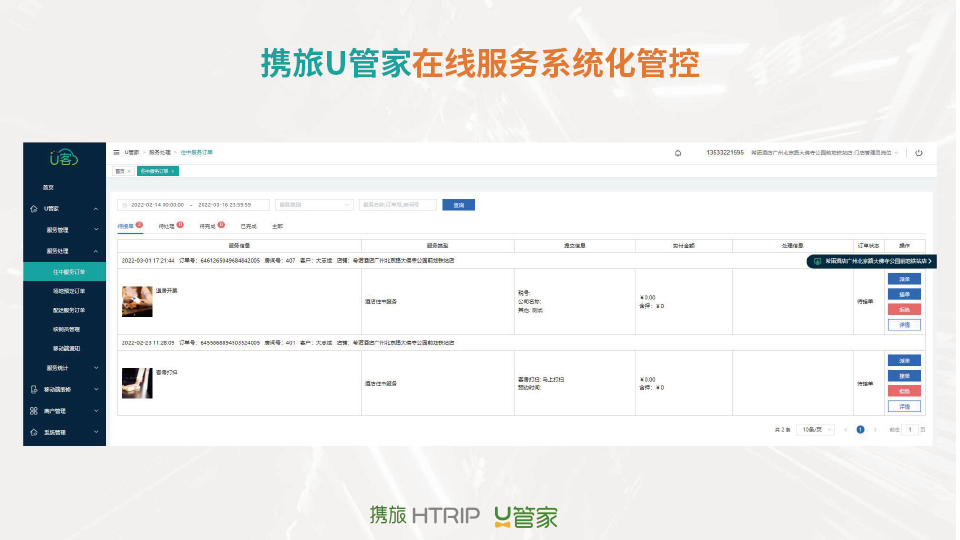Screen dimensions: 960x540
Task: Click the blue 查询 search button
Action: tap(459, 205)
